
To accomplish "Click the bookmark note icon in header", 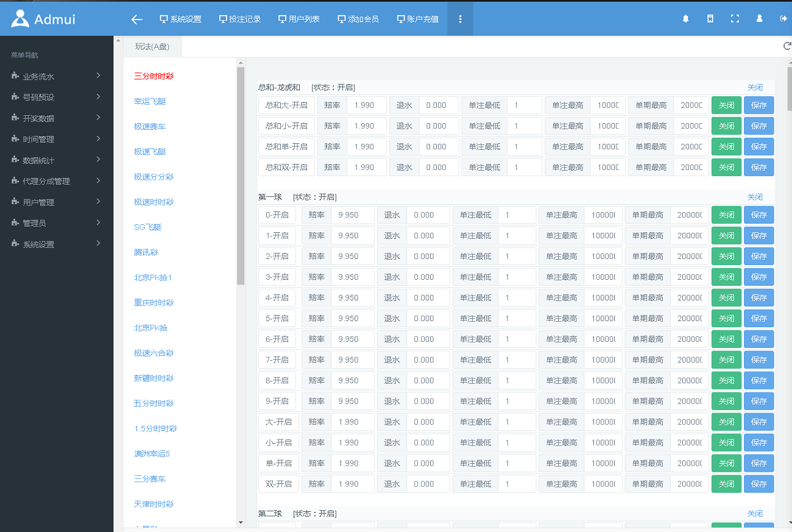I will click(710, 19).
